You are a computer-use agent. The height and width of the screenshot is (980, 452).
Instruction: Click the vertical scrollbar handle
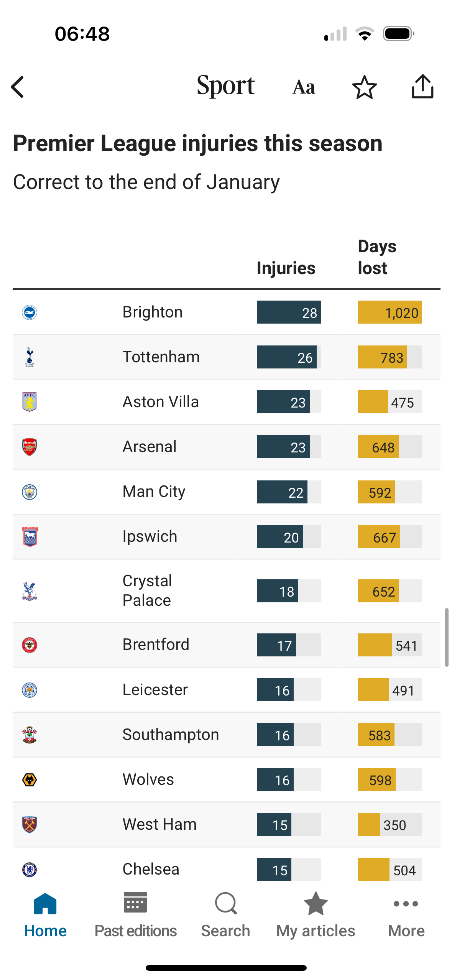tap(447, 637)
